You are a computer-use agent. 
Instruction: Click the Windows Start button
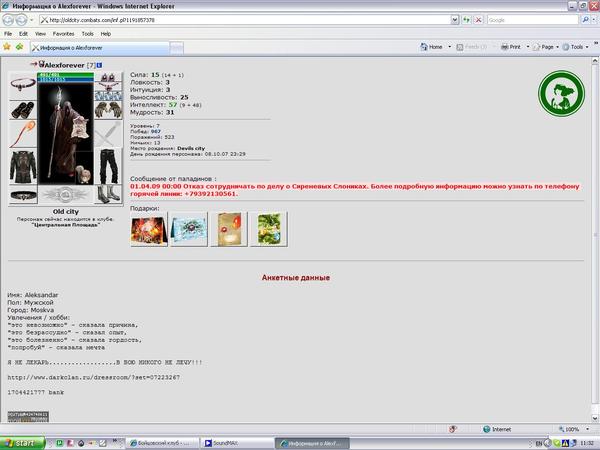22,443
